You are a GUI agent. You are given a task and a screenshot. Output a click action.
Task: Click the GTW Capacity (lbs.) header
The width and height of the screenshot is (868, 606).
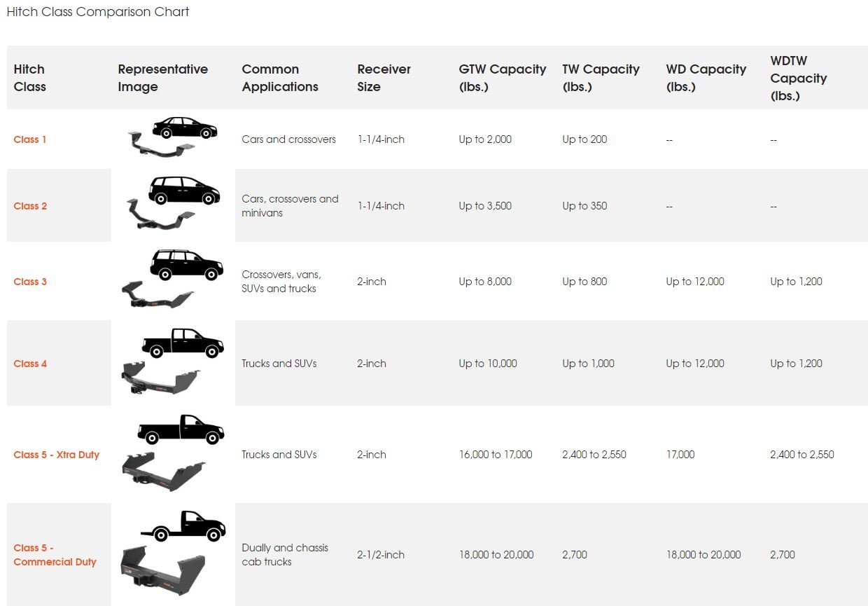[x=503, y=78]
